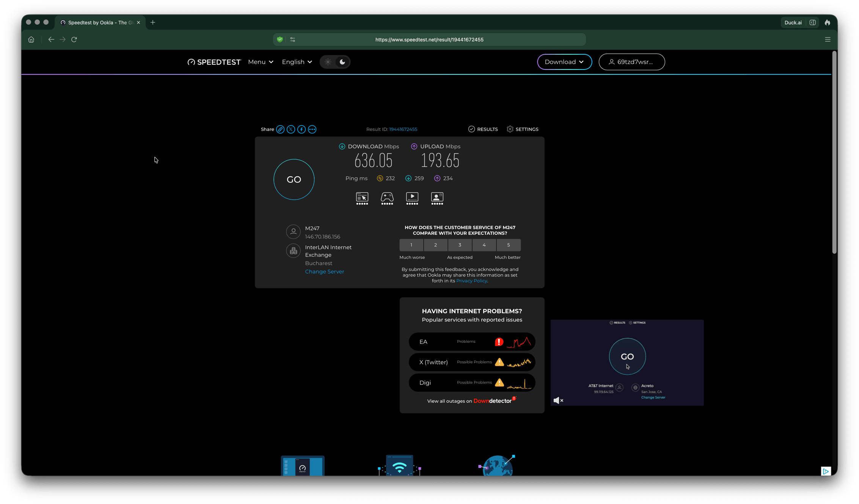The height and width of the screenshot is (504, 859).
Task: Click the M247 provider user icon
Action: click(293, 231)
